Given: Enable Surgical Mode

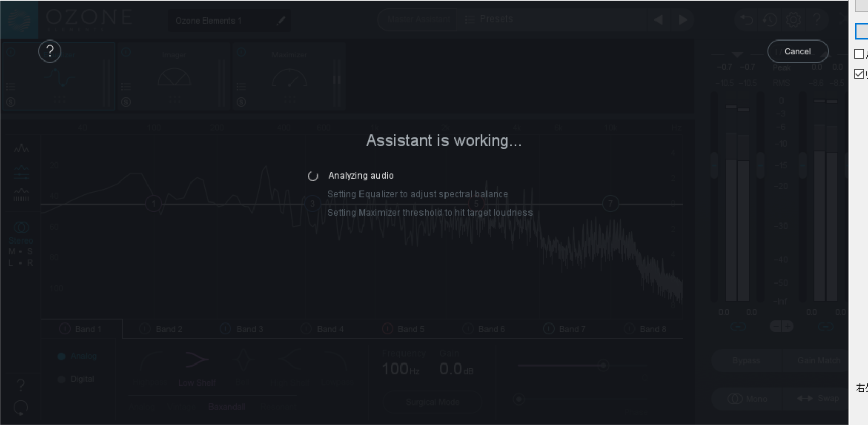Looking at the screenshot, I should 432,402.
